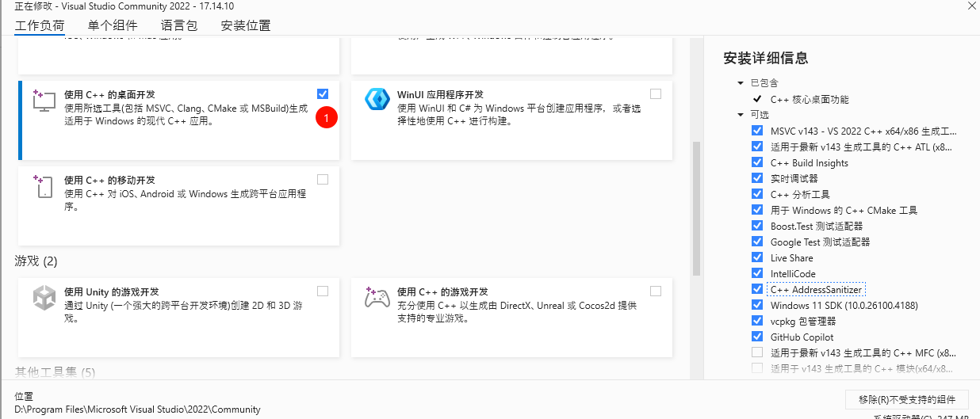Toggle C++ 分析工具 checkbox
The image size is (980, 419).
tap(757, 194)
